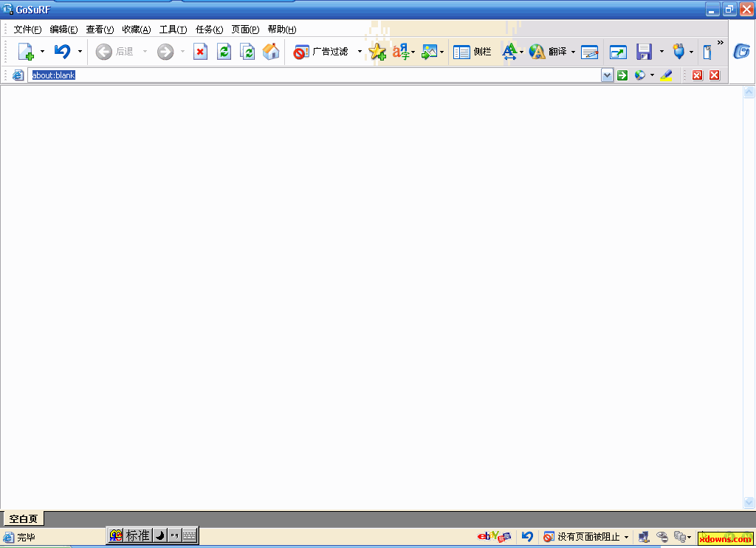
Task: Open the undo arrow's dropdown list
Action: click(x=80, y=51)
